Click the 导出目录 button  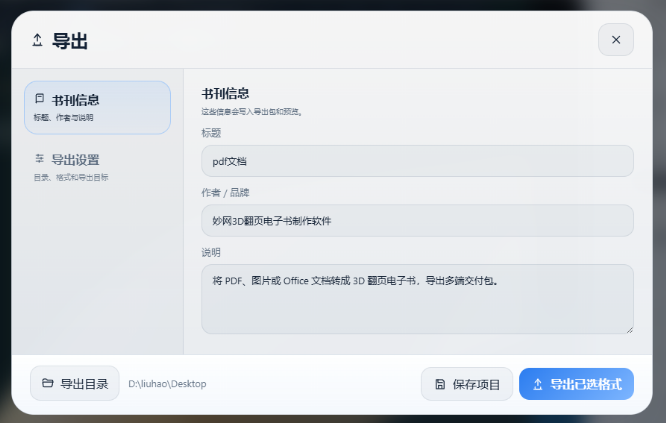click(x=75, y=384)
